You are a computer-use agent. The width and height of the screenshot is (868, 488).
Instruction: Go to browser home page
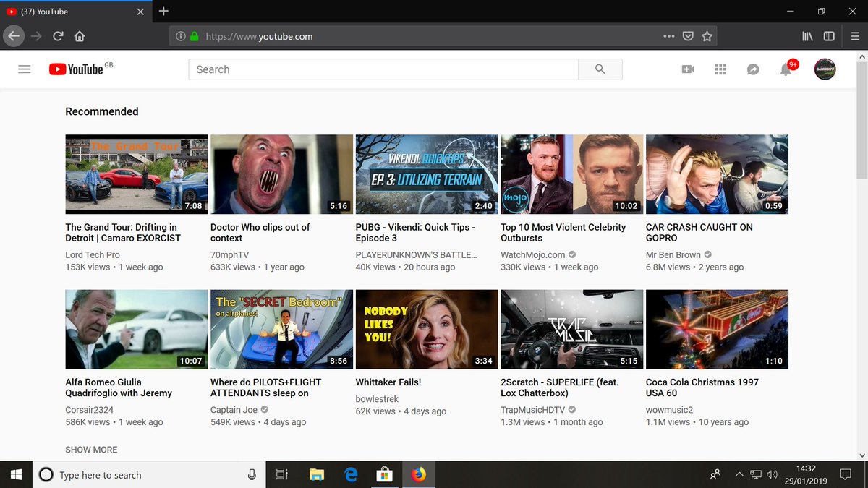click(x=80, y=36)
